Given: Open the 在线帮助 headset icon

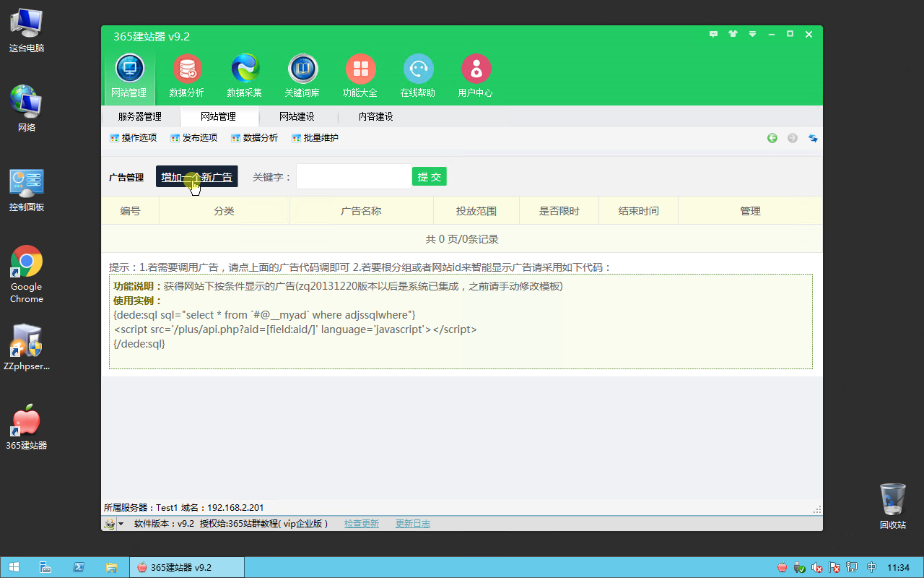Looking at the screenshot, I should click(418, 76).
